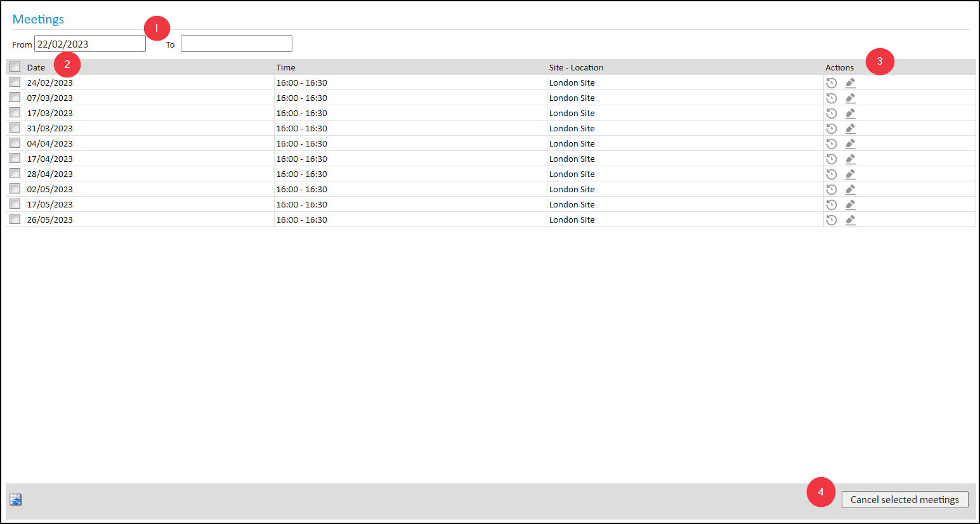Click the Time column header

(x=285, y=68)
